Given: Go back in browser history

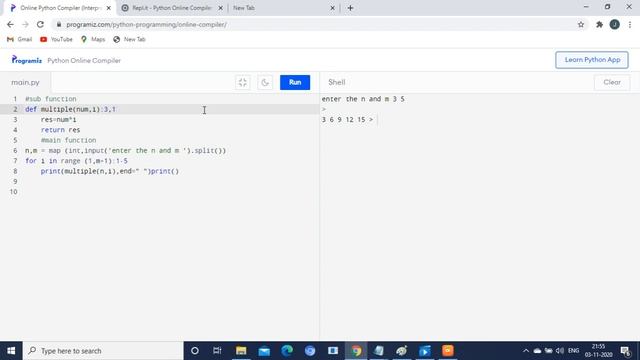Looking at the screenshot, I should click(x=10, y=24).
